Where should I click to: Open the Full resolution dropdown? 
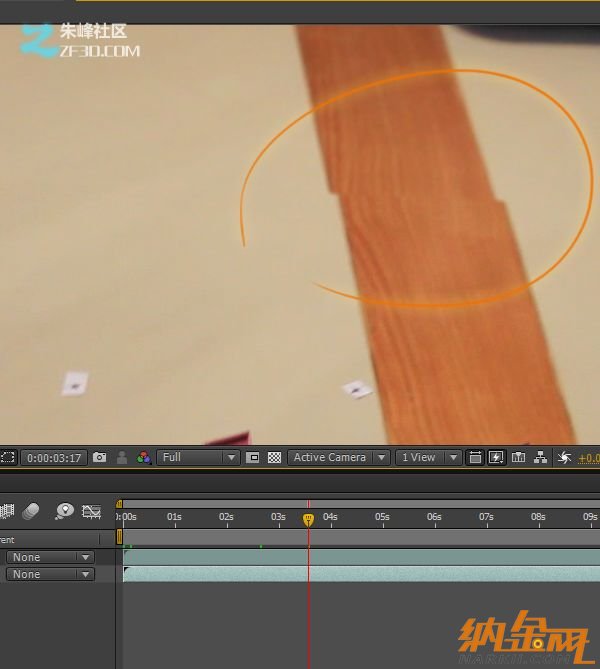pyautogui.click(x=199, y=457)
